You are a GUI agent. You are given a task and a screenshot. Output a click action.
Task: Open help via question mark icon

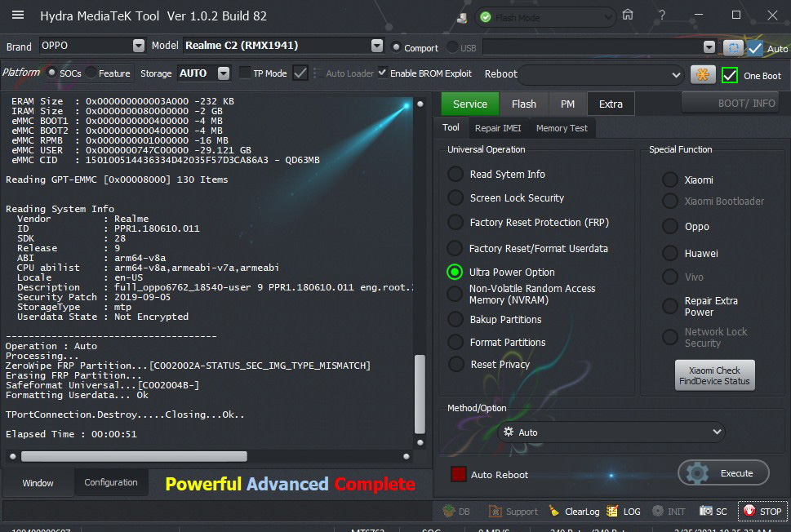click(662, 16)
